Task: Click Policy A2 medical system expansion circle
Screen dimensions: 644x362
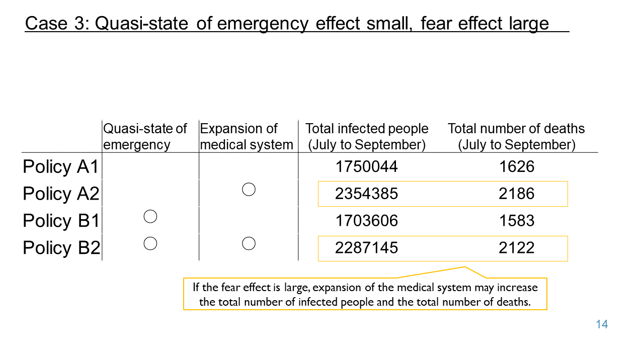Action: (x=249, y=190)
